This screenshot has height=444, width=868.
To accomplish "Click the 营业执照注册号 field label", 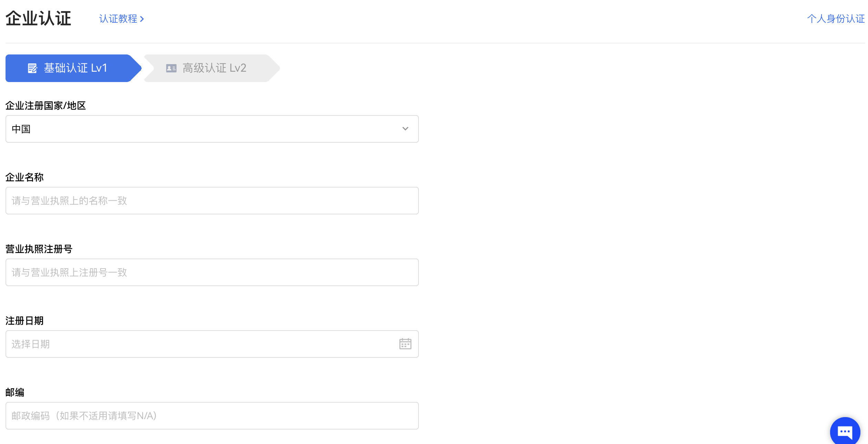I will (39, 249).
